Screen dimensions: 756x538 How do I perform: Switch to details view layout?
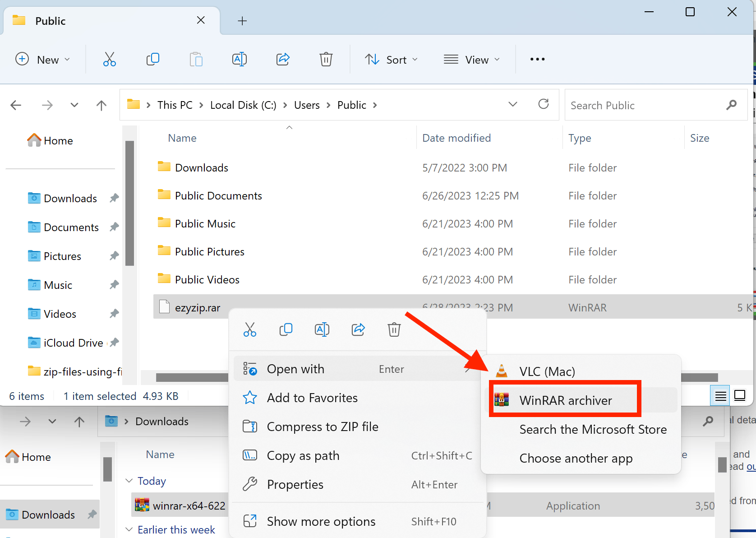coord(720,395)
